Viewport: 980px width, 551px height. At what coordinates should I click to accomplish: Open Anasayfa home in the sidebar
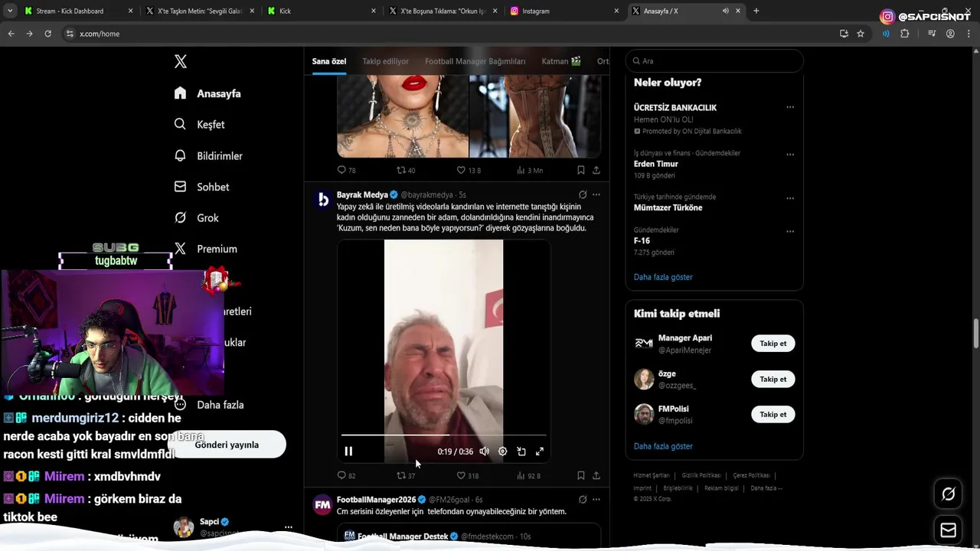[x=207, y=93]
